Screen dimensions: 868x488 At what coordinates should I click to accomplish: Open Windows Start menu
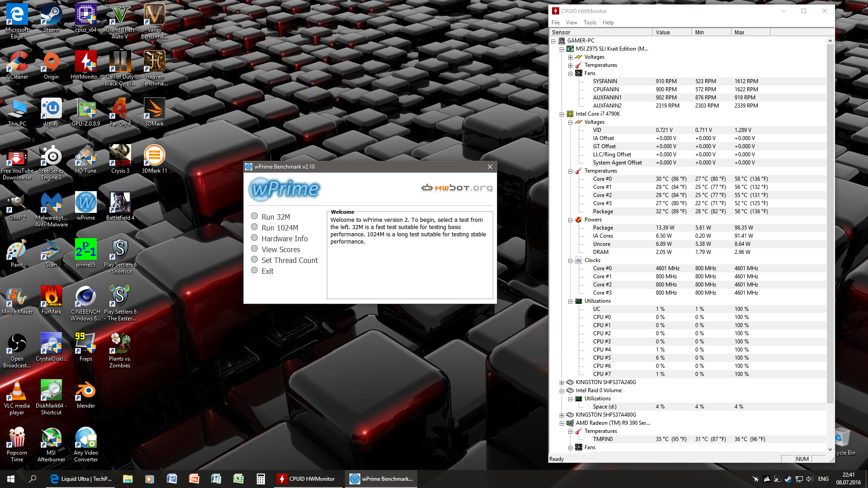[11, 479]
